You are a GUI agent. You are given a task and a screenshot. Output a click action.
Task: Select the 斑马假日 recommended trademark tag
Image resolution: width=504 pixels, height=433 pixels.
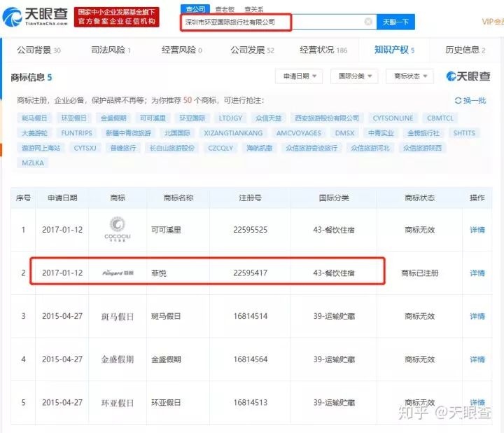[34, 118]
